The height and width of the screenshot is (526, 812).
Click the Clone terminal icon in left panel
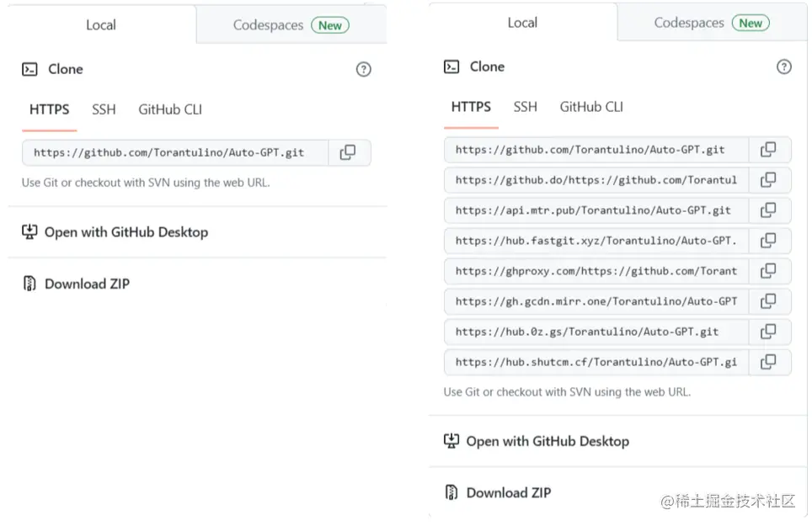pyautogui.click(x=29, y=69)
